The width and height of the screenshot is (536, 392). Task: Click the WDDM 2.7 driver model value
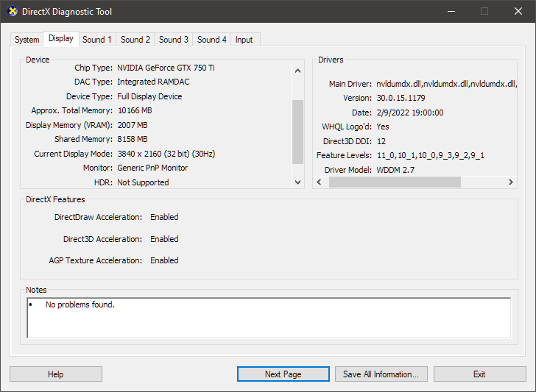tap(395, 170)
